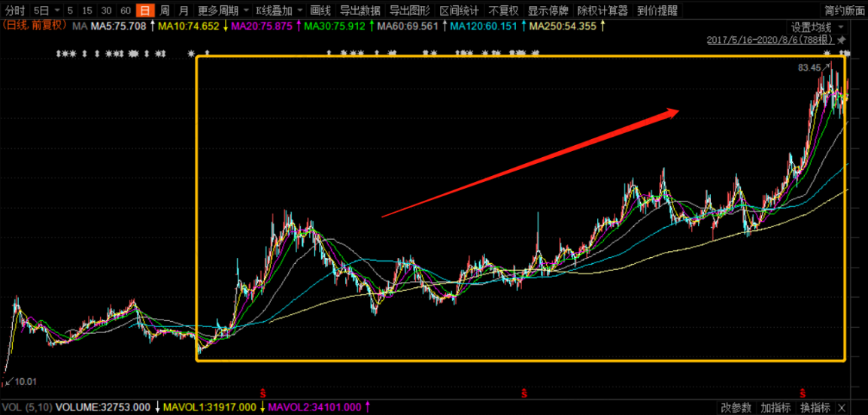The width and height of the screenshot is (868, 415).
Task: Click the MA10 yellow down-arrow indicator
Action: 226,26
